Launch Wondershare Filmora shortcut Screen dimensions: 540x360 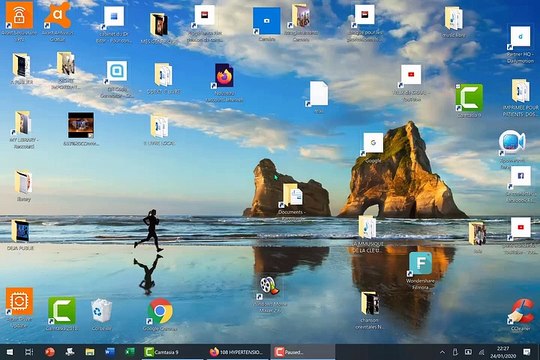(x=420, y=264)
